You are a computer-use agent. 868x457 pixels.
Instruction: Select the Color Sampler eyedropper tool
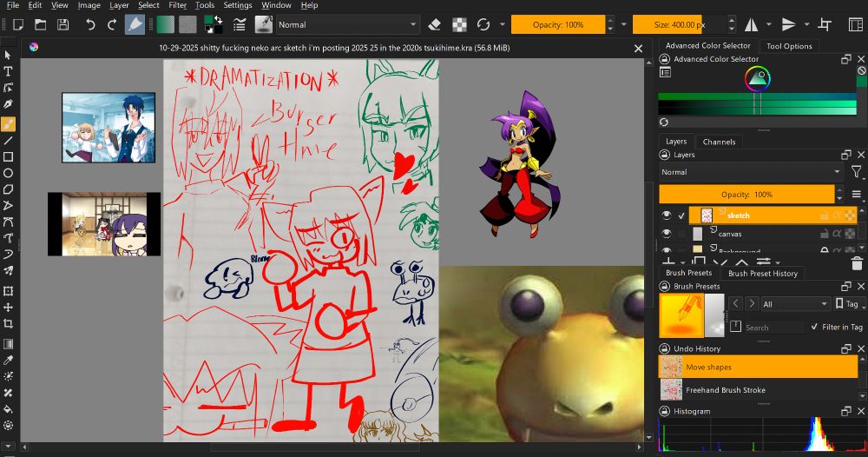pyautogui.click(x=8, y=360)
